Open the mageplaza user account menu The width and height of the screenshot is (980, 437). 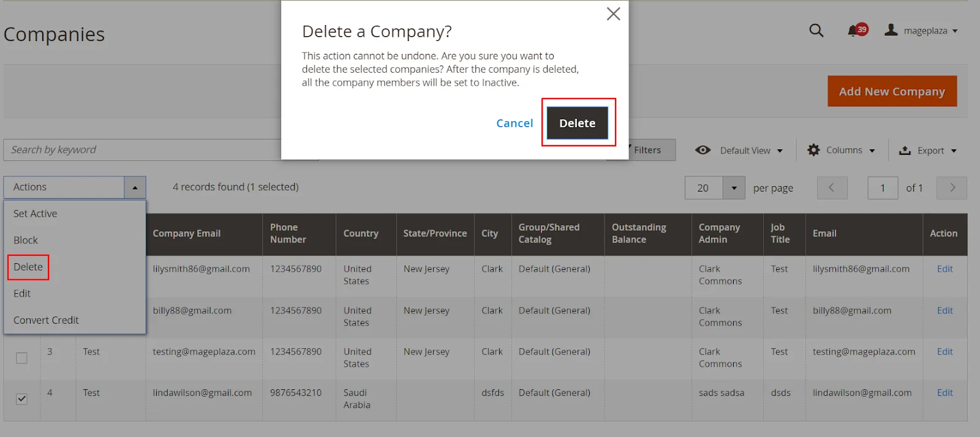921,31
